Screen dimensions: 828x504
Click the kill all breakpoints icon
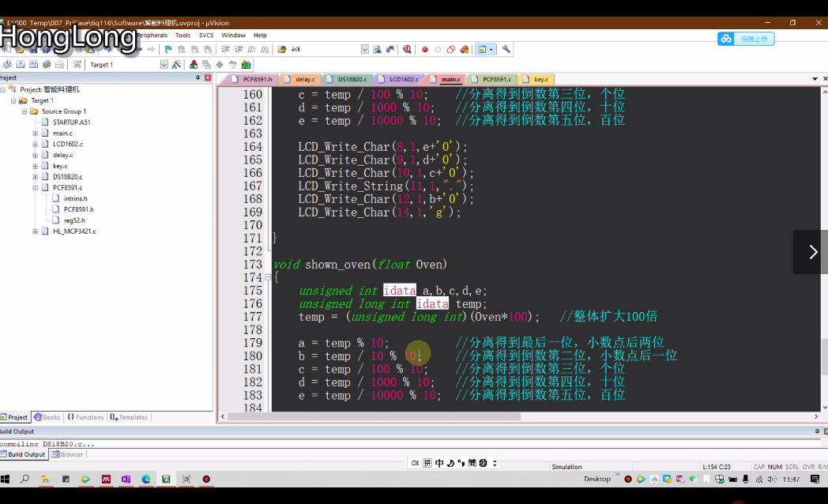[x=464, y=49]
